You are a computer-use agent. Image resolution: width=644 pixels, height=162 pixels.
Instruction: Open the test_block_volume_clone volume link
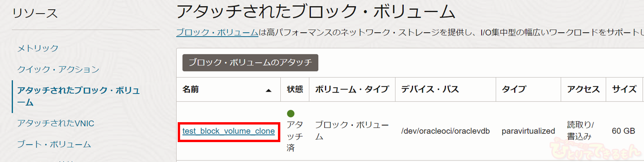point(228,131)
